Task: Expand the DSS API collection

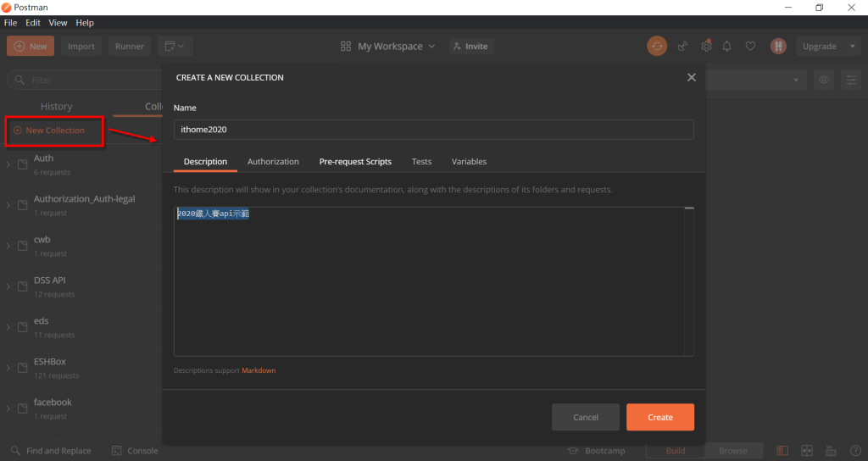Action: click(x=8, y=286)
